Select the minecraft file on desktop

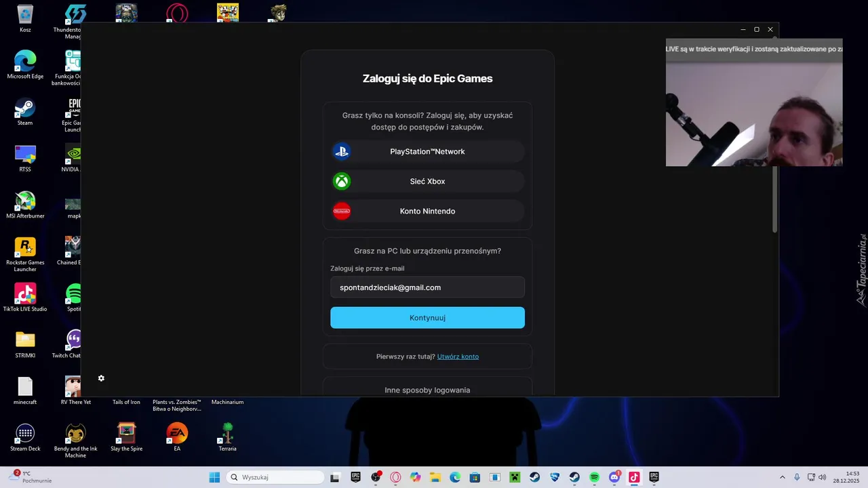(25, 391)
